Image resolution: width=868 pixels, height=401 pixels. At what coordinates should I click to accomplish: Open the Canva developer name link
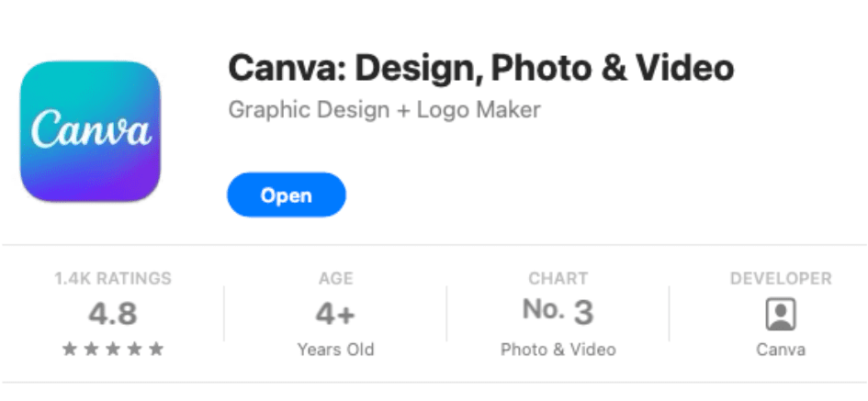[x=781, y=350]
